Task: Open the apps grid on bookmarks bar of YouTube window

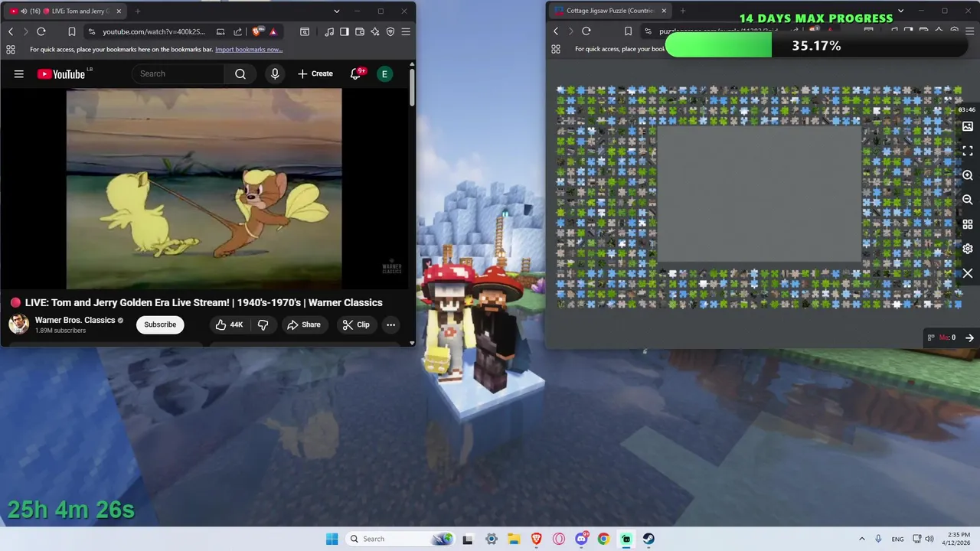Action: coord(11,49)
